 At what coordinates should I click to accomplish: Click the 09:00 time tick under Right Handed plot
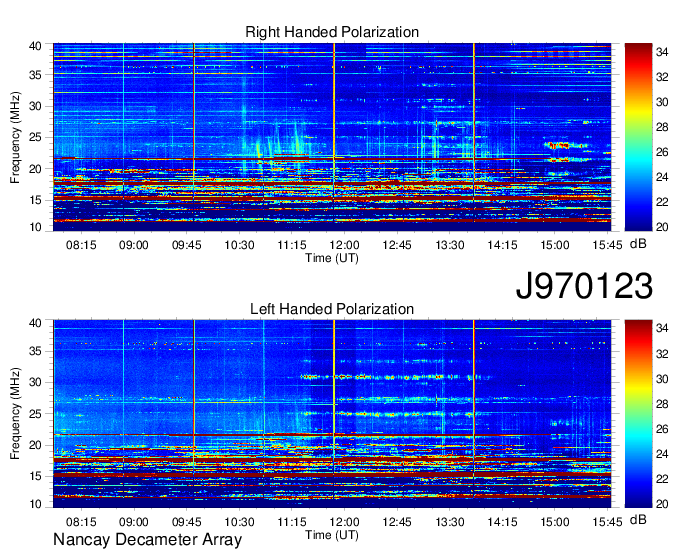pyautogui.click(x=134, y=245)
